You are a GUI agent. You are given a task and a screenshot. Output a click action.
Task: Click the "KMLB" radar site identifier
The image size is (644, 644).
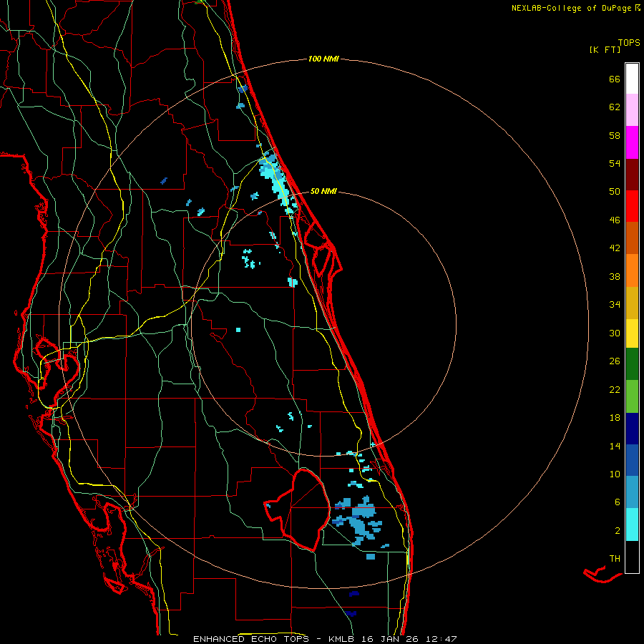click(342, 639)
